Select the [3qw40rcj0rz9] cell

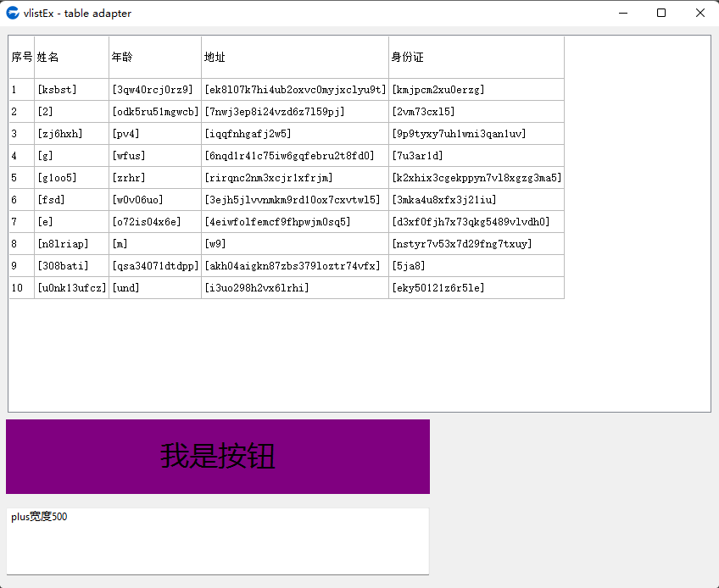click(155, 89)
